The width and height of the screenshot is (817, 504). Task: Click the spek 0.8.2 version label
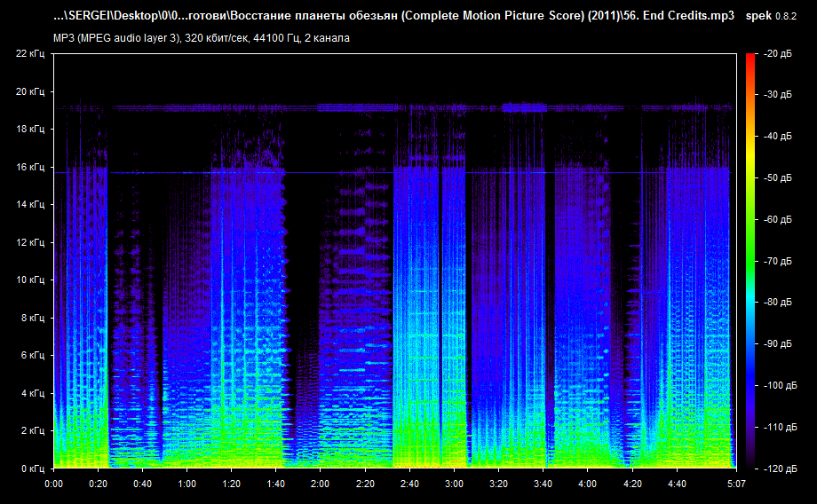771,16
